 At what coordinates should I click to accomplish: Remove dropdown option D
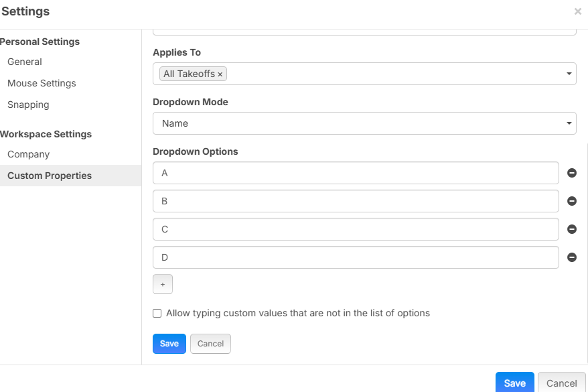(x=571, y=257)
